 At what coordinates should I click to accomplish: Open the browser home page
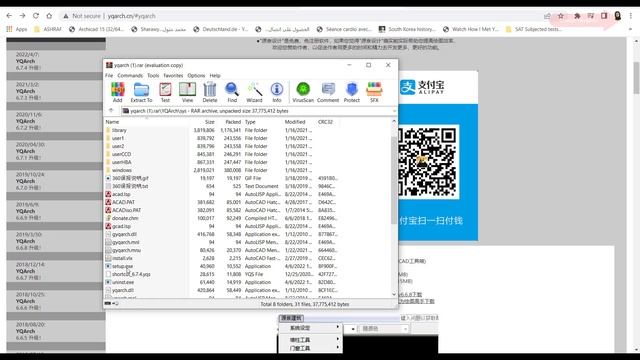point(49,16)
